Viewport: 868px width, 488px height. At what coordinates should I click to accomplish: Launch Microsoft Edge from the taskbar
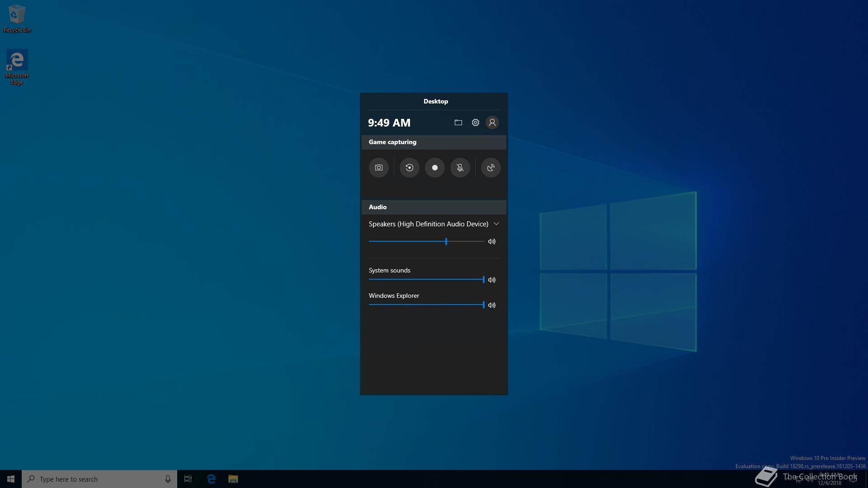click(211, 479)
